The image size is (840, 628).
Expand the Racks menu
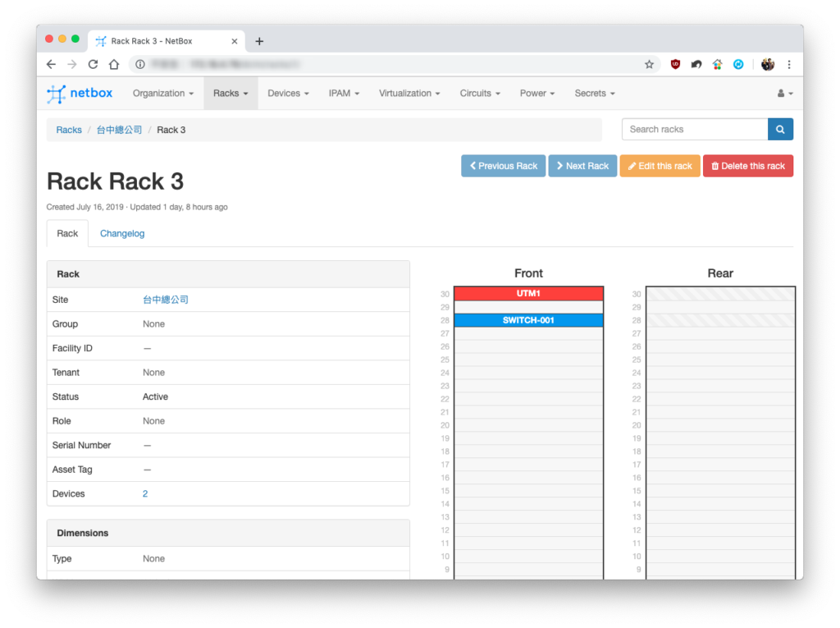click(231, 94)
